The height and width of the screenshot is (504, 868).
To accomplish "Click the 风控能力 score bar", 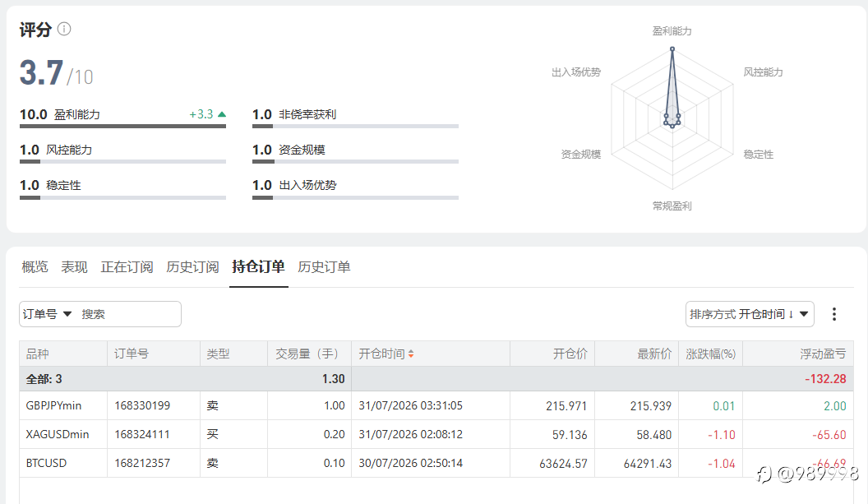I will (123, 162).
